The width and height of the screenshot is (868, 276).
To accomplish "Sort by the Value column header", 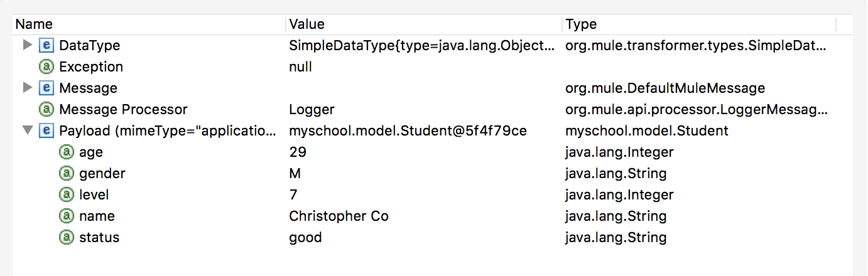I will [x=307, y=24].
